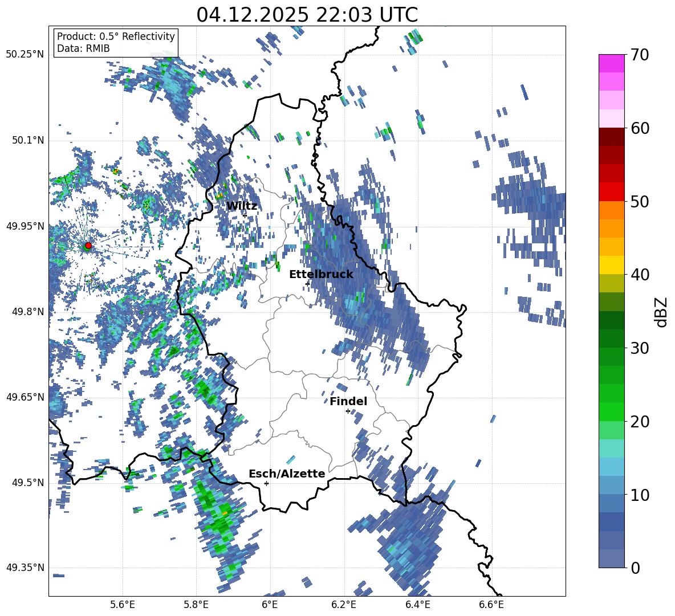Click the Esch/Alzette city label

point(287,474)
